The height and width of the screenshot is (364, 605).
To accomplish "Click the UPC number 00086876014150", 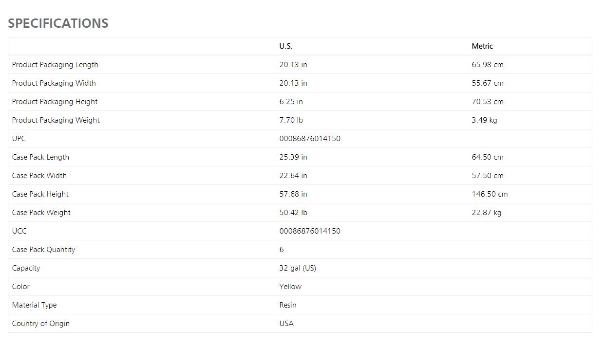I will 310,139.
